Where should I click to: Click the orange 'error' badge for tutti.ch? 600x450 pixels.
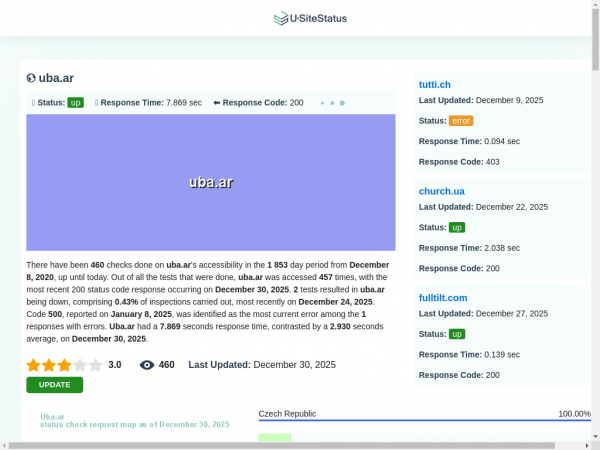(x=460, y=121)
